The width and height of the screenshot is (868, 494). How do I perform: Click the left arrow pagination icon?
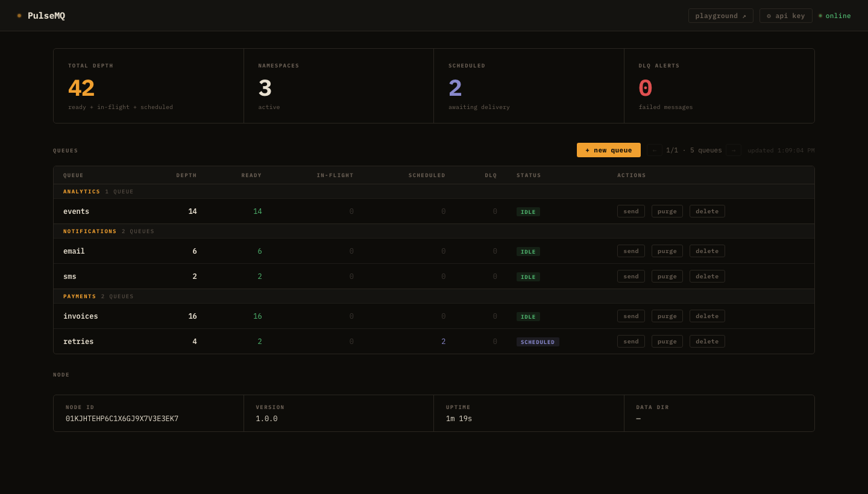pyautogui.click(x=655, y=150)
